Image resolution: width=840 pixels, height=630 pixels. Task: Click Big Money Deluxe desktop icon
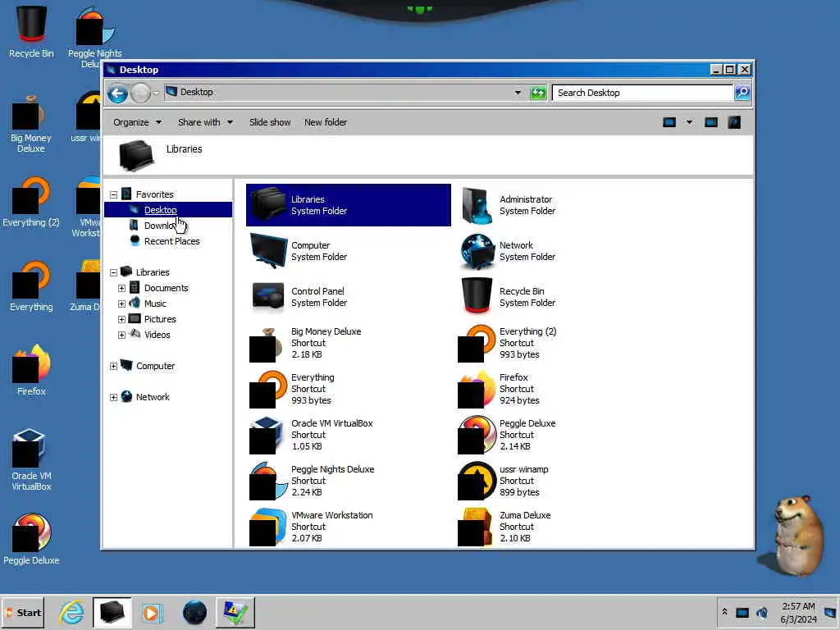31,125
